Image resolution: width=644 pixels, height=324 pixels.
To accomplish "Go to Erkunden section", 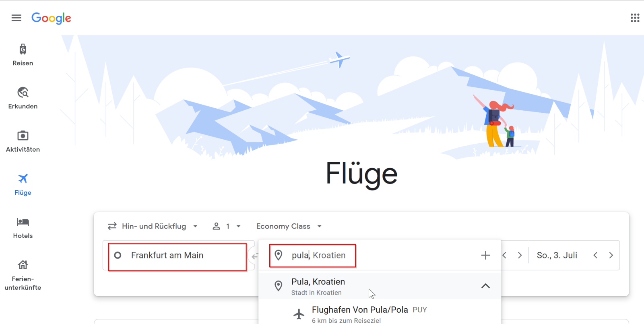I will point(23,98).
